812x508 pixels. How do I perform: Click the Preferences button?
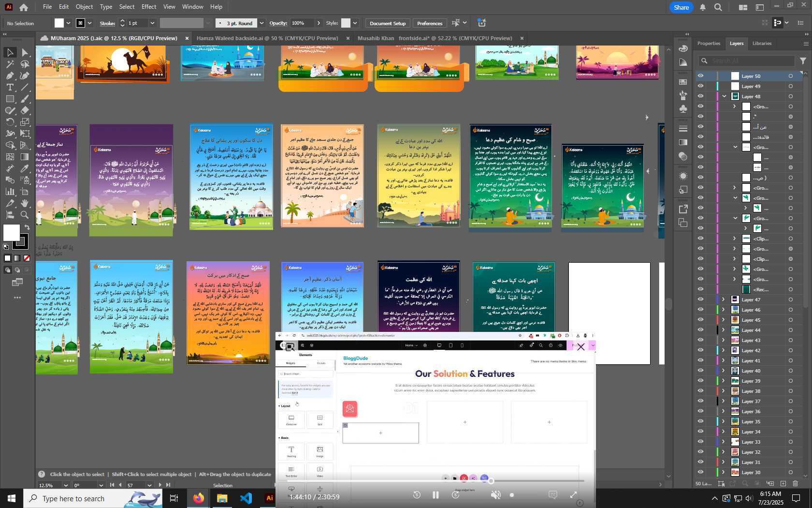[x=430, y=23]
